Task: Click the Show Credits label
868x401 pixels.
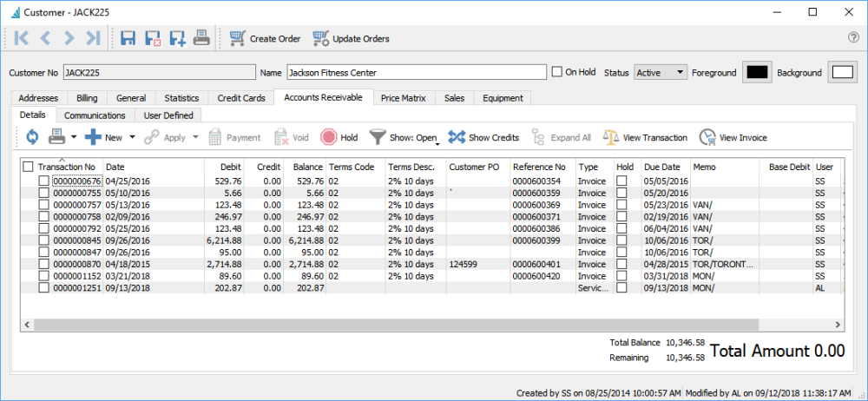Action: (494, 137)
